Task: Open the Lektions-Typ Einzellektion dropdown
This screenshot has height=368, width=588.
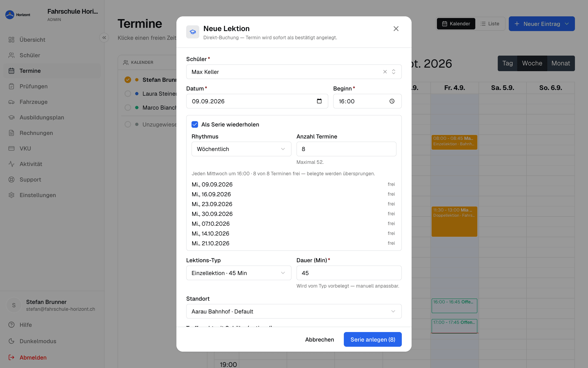Action: 239,273
